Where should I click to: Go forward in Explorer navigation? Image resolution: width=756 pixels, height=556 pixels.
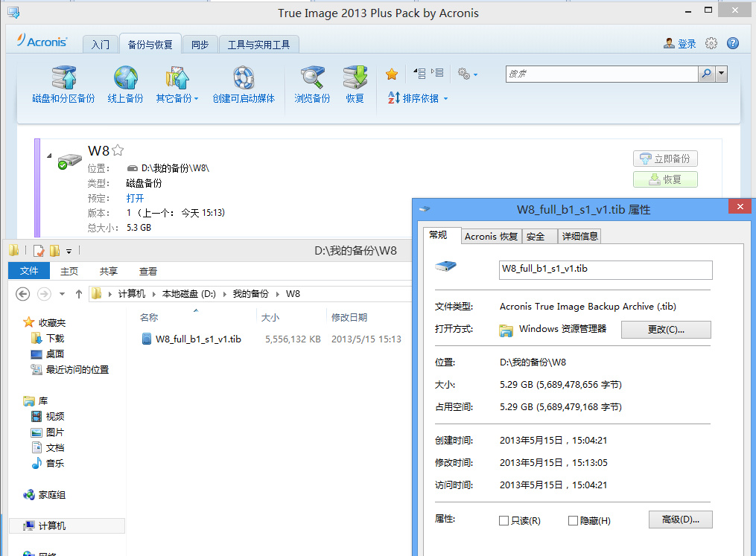click(44, 293)
